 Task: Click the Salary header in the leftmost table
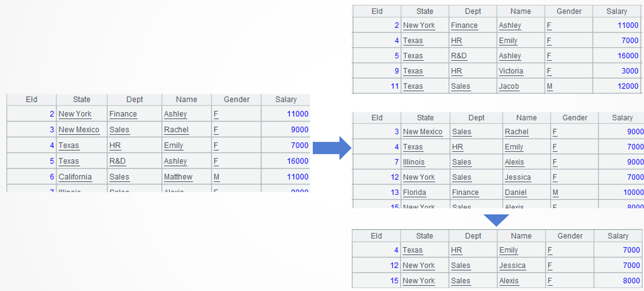click(285, 99)
